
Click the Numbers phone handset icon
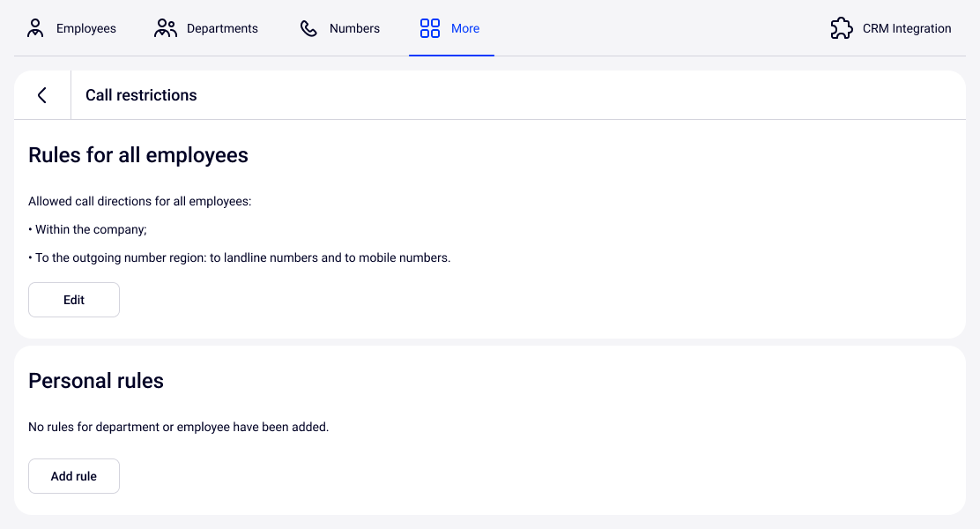[x=308, y=28]
